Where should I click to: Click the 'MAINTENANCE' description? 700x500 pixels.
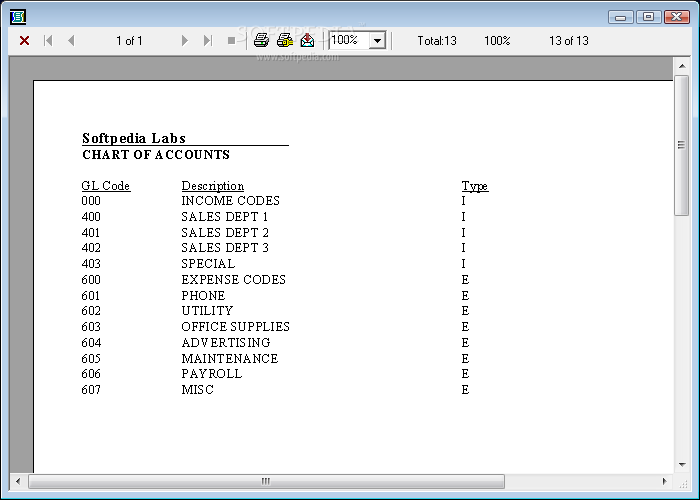coord(230,358)
